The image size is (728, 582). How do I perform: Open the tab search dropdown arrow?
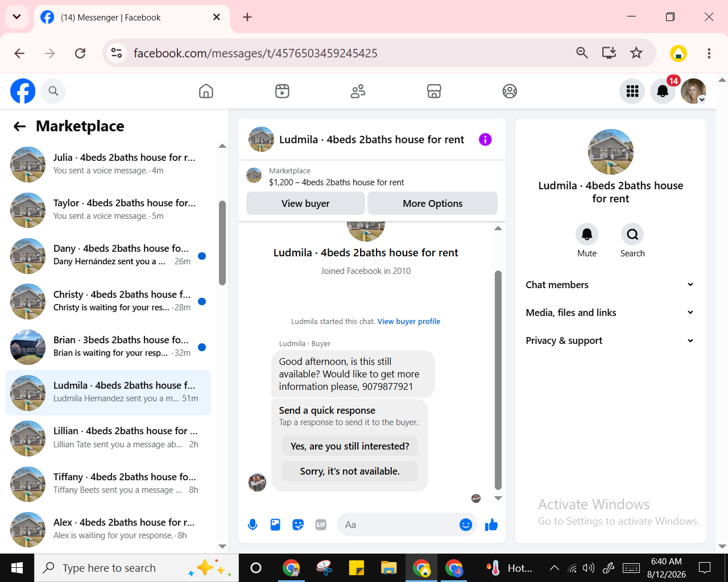(16, 17)
